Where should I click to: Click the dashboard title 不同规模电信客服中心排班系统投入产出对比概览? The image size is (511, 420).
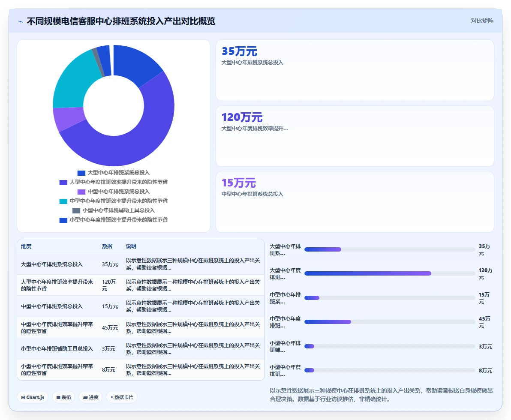tap(121, 21)
